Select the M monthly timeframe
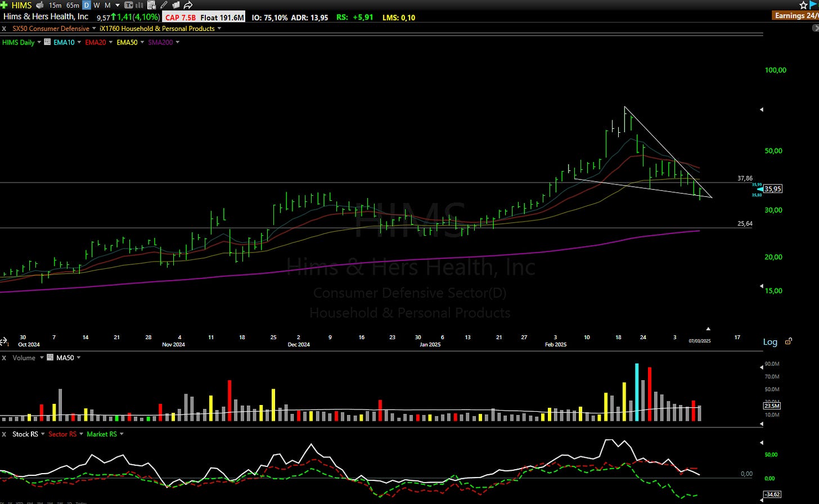 pyautogui.click(x=107, y=5)
